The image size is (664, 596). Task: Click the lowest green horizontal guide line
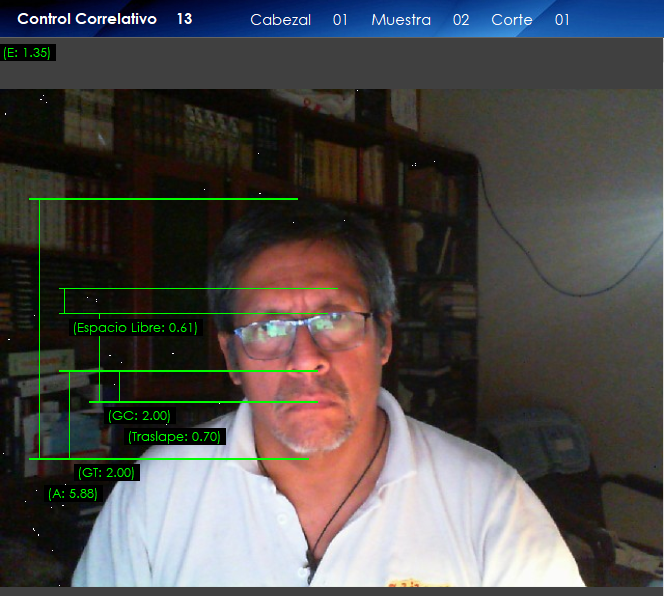click(x=168, y=459)
